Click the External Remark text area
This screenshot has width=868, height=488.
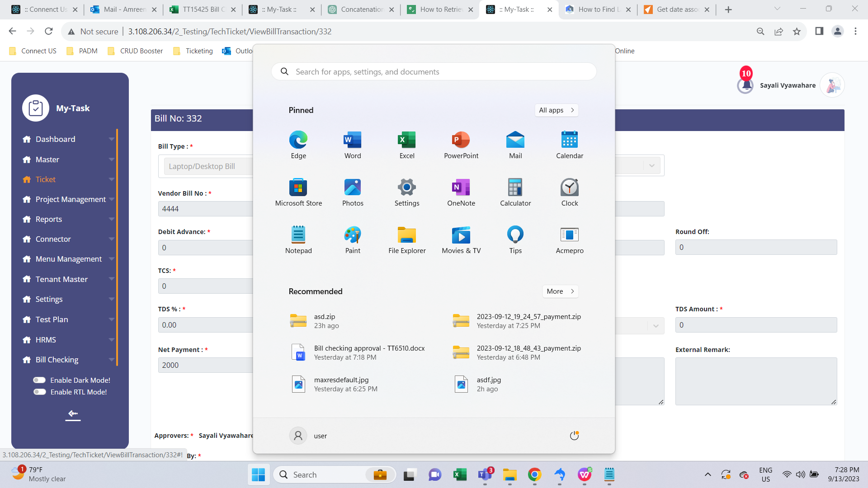tap(756, 381)
